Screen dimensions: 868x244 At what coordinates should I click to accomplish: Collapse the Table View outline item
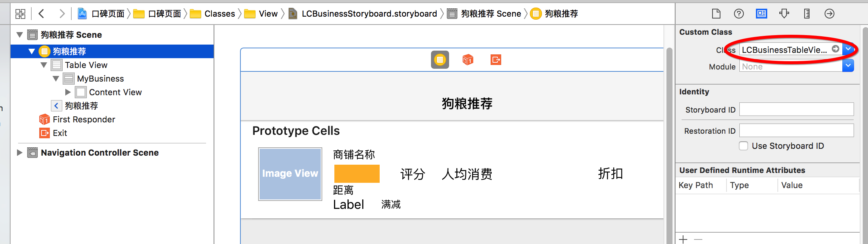pos(44,65)
